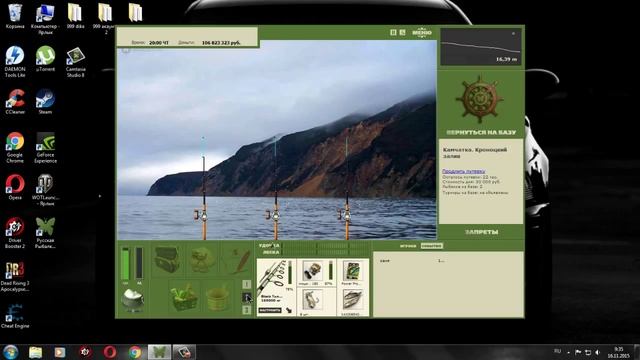Open File Explorer from the taskbar
This screenshot has height=360, width=640.
click(x=36, y=352)
